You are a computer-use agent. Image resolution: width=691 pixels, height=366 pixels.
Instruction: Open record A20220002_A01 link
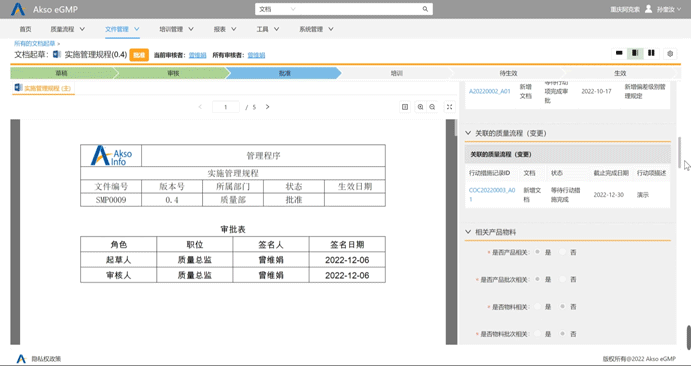coord(490,91)
